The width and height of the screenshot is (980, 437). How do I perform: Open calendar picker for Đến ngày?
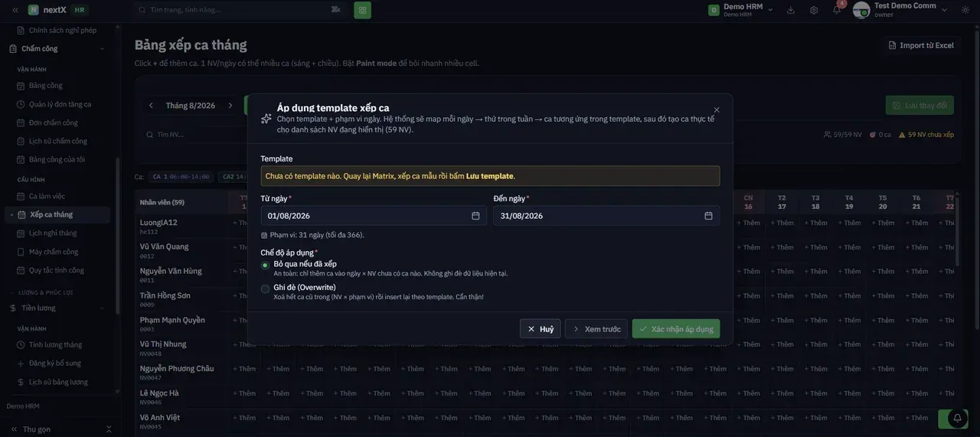(x=708, y=216)
